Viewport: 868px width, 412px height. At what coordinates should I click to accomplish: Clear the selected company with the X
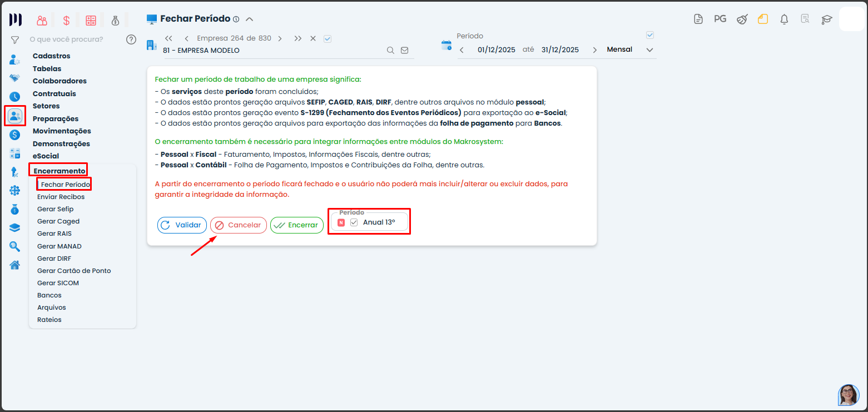coord(313,38)
